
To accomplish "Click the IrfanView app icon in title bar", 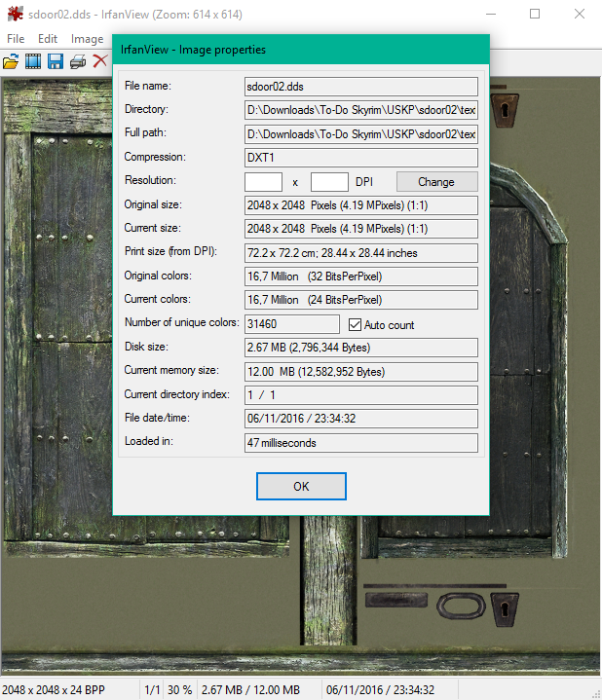I will point(13,15).
